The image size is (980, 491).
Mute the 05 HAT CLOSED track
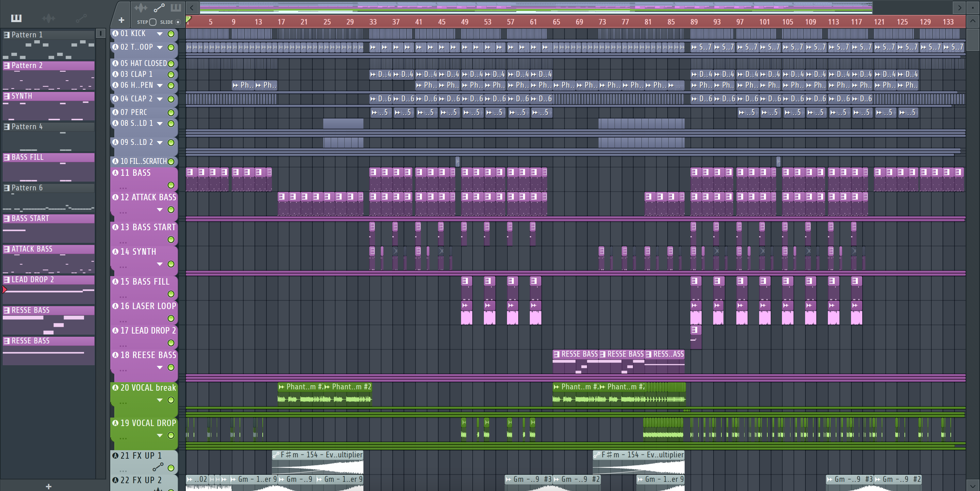171,64
